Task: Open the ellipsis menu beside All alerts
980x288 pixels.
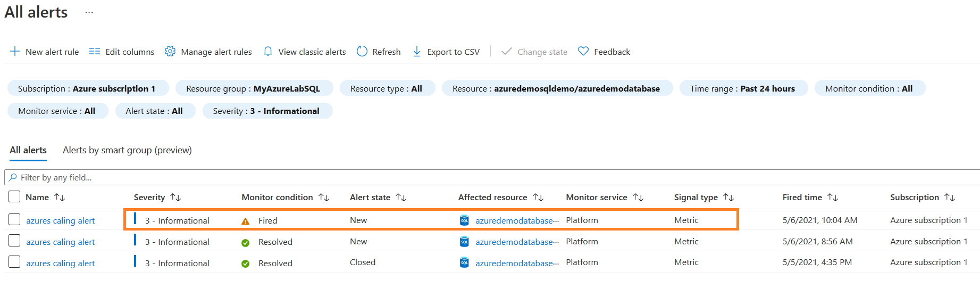Action: coord(89,12)
